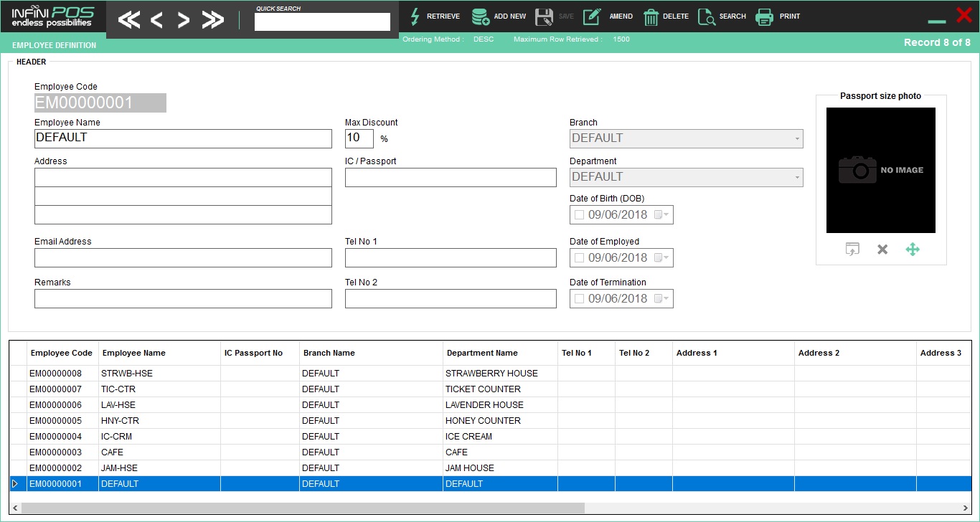
Task: Click the Search magnifier icon
Action: 706,16
